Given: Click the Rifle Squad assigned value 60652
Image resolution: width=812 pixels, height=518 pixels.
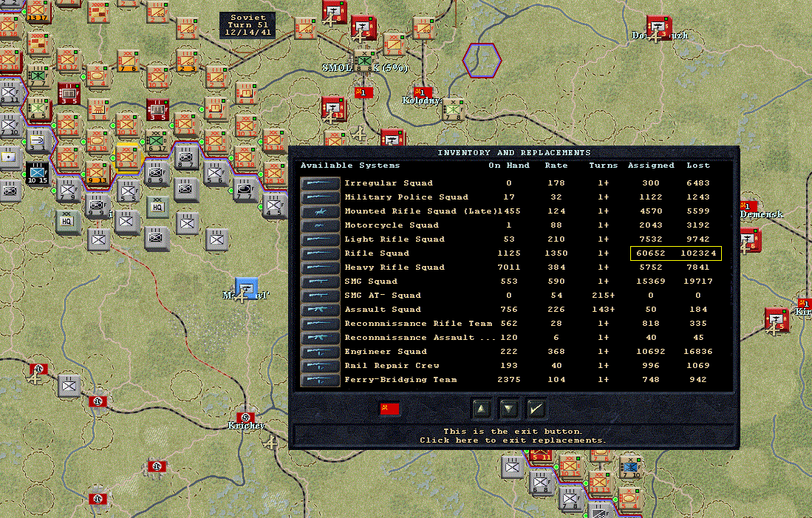Looking at the screenshot, I should (651, 253).
